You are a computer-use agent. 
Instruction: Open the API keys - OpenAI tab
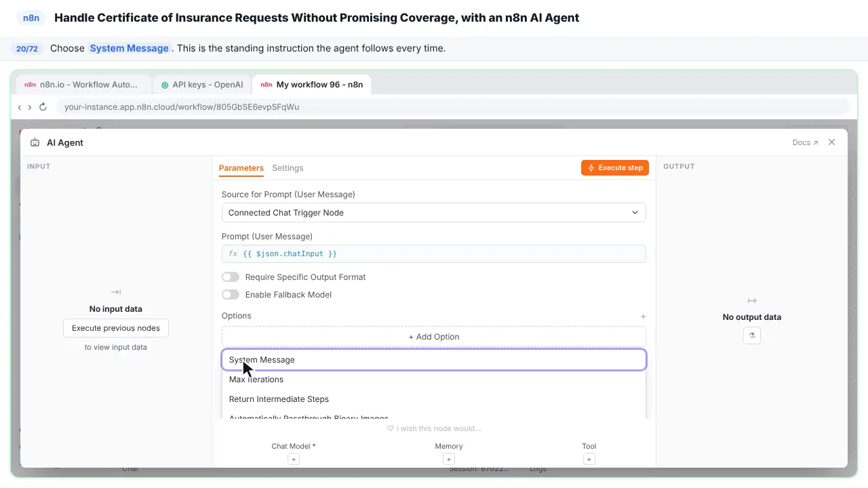(202, 85)
